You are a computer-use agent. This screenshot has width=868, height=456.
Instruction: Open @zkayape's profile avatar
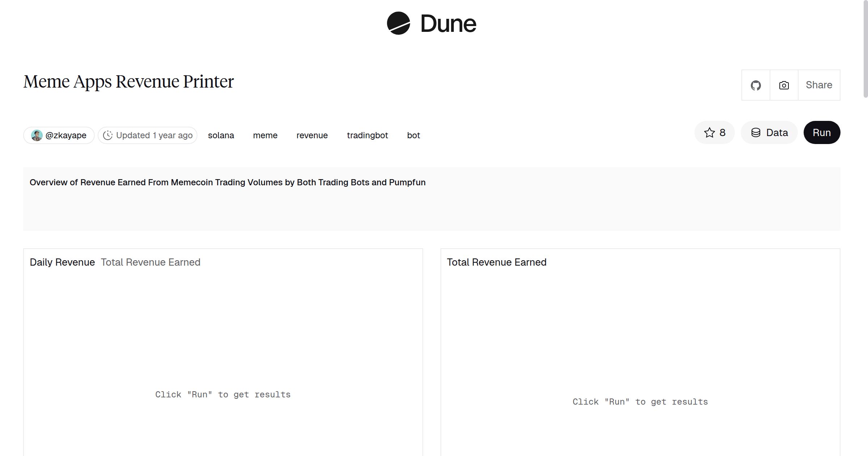point(38,135)
